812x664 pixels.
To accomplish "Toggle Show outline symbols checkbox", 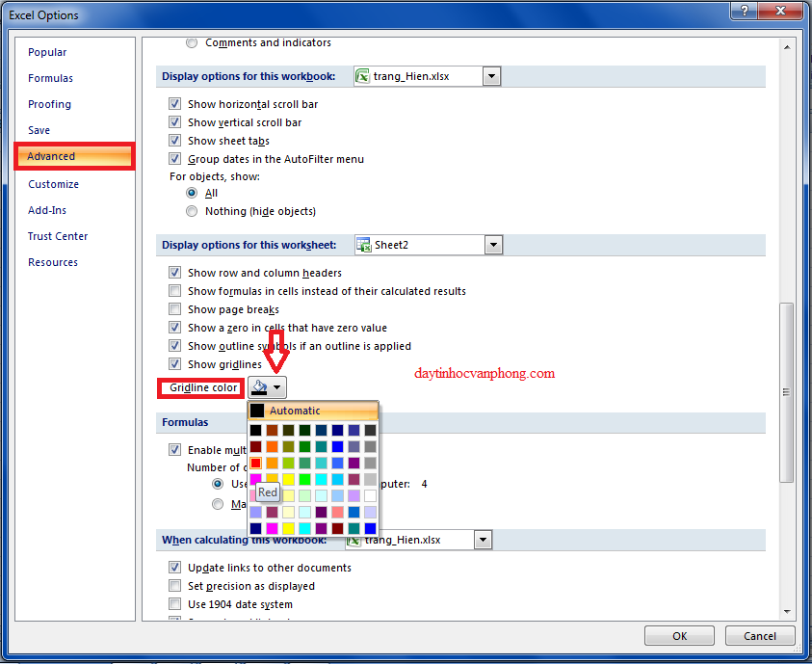I will pyautogui.click(x=175, y=345).
